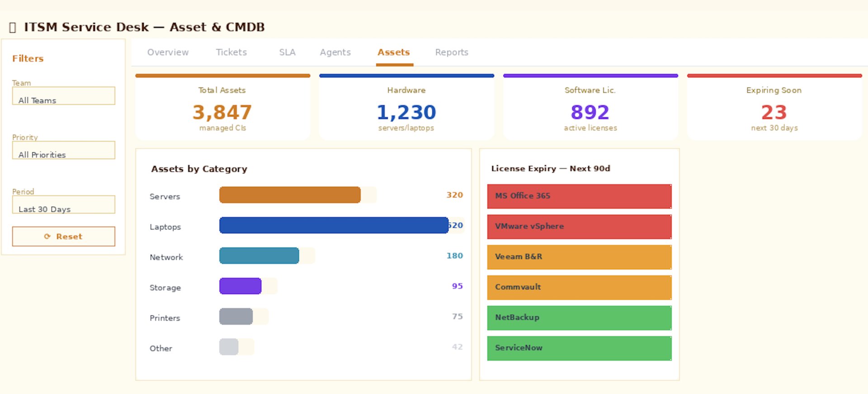Select the Agents tab
868x394 pixels.
pos(335,52)
